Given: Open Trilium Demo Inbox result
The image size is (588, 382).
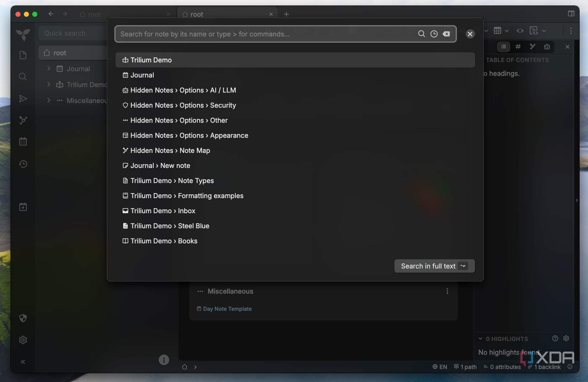Looking at the screenshot, I should 295,211.
